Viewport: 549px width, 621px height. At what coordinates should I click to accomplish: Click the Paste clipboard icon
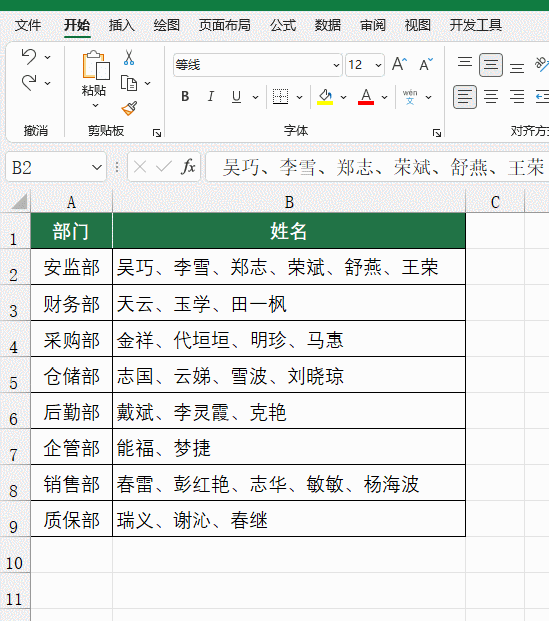tap(95, 66)
